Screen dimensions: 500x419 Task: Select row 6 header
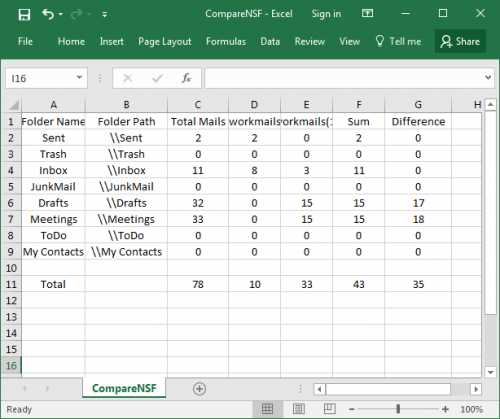pyautogui.click(x=11, y=203)
